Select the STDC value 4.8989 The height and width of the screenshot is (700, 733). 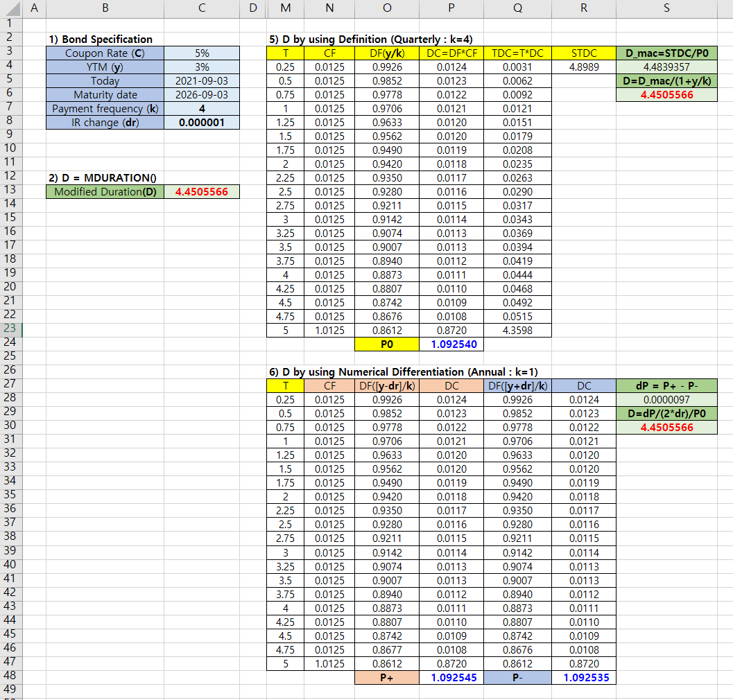tap(584, 67)
